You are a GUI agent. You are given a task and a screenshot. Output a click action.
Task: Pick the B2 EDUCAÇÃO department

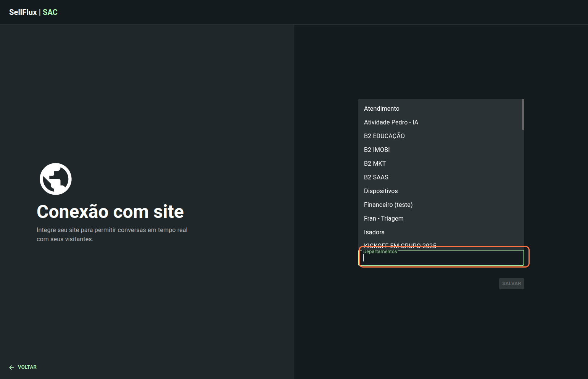coord(384,136)
